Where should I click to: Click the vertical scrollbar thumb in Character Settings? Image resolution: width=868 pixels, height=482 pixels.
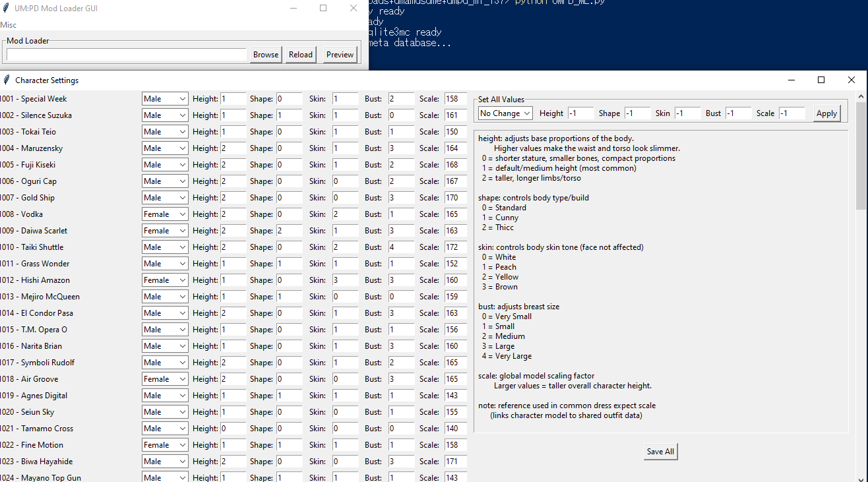pos(861,156)
